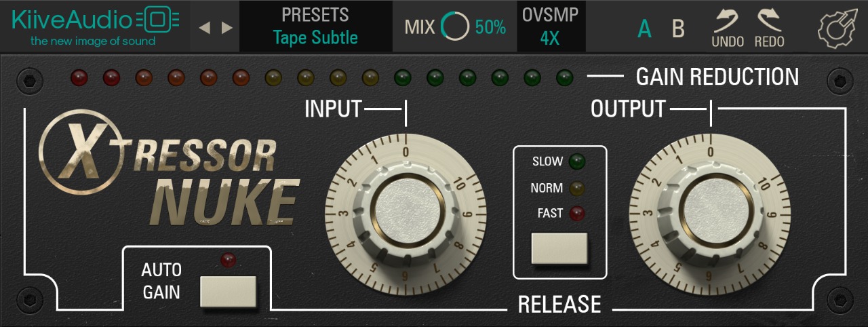Load the previous preset with left arrow

(x=204, y=28)
